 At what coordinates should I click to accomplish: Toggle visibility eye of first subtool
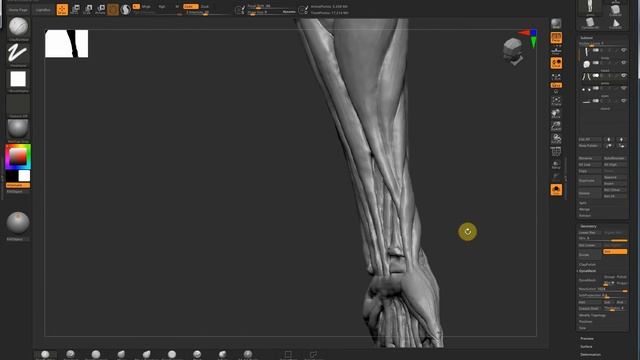point(624,50)
